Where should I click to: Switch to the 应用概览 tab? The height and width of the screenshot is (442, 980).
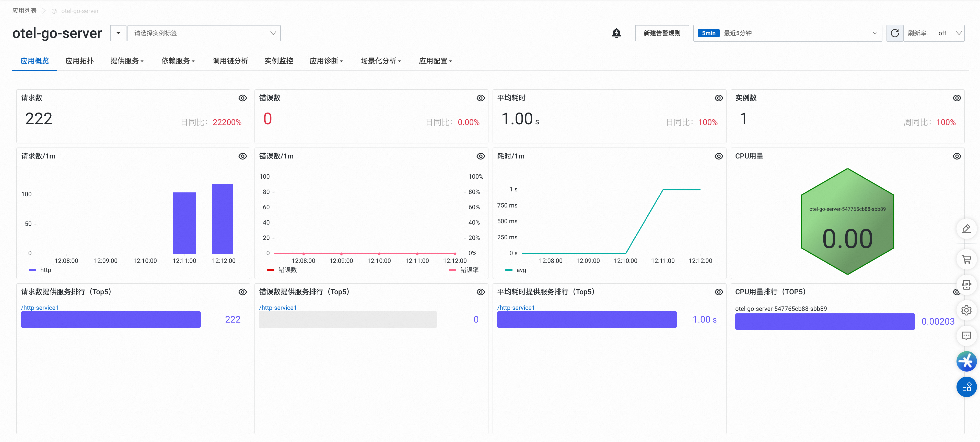coord(35,61)
